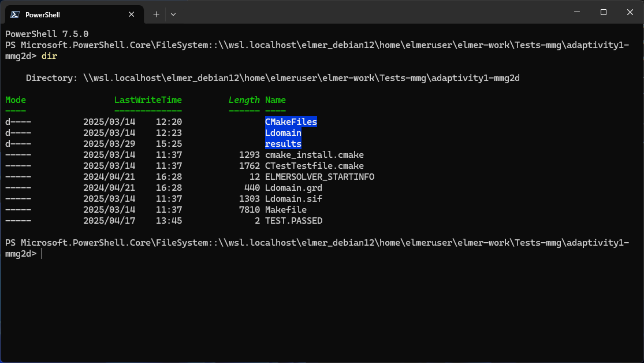Viewport: 644px width, 363px height.
Task: Select the highlighted Ldomain folder entry
Action: (x=283, y=132)
